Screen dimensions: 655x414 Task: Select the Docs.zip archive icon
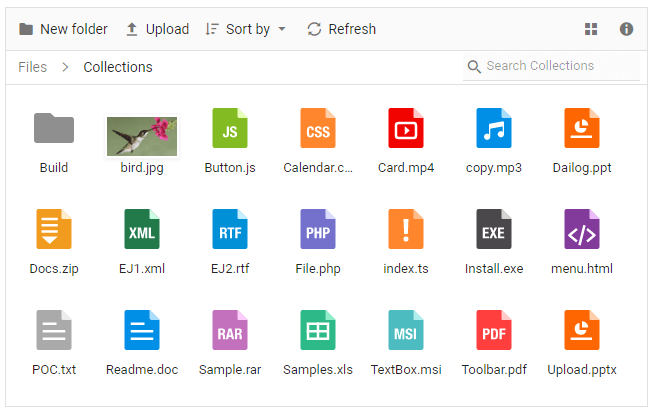54,230
